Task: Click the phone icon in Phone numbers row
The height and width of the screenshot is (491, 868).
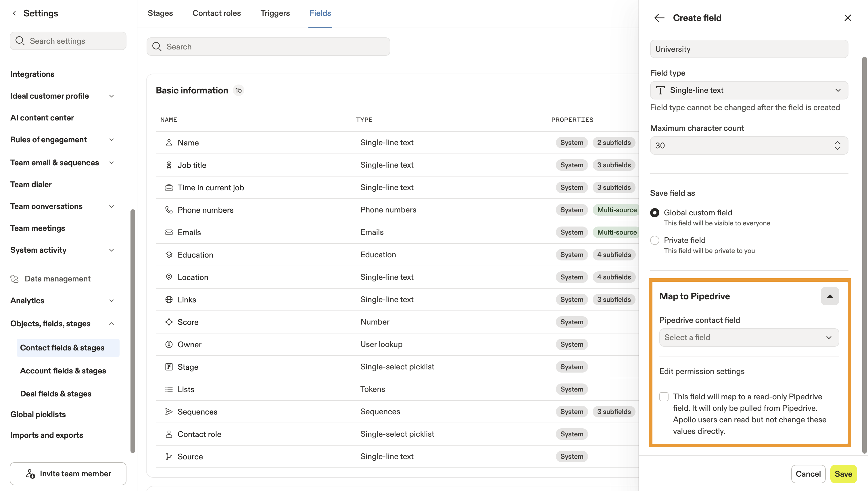Action: pyautogui.click(x=169, y=210)
